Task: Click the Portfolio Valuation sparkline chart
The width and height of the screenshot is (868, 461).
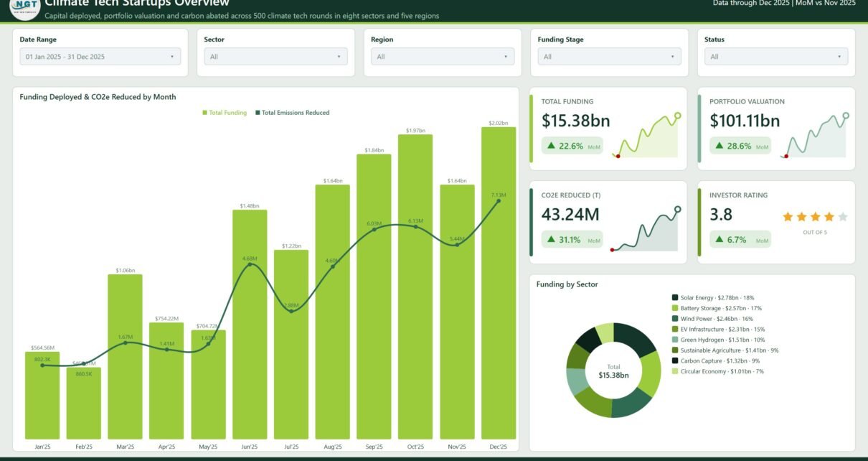Action: pos(816,135)
